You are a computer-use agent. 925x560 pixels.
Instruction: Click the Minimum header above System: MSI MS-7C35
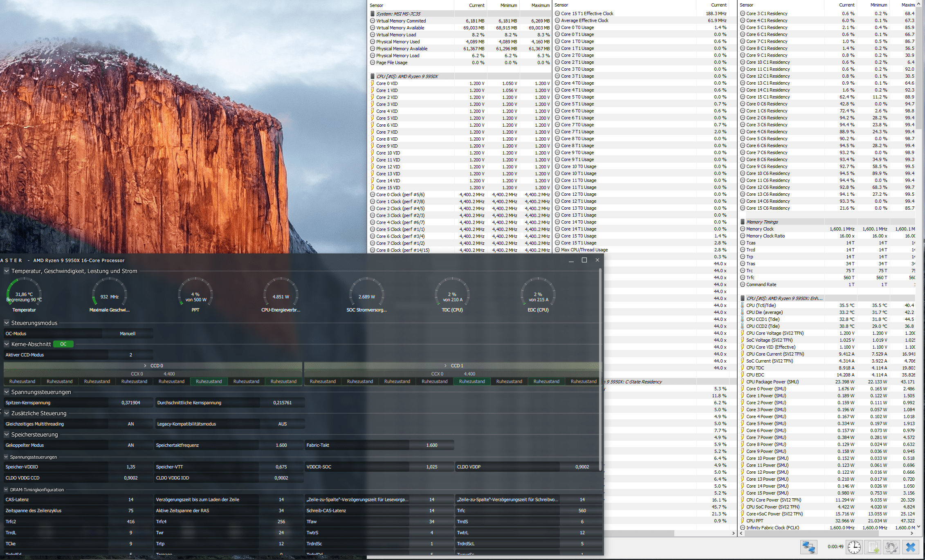point(509,5)
